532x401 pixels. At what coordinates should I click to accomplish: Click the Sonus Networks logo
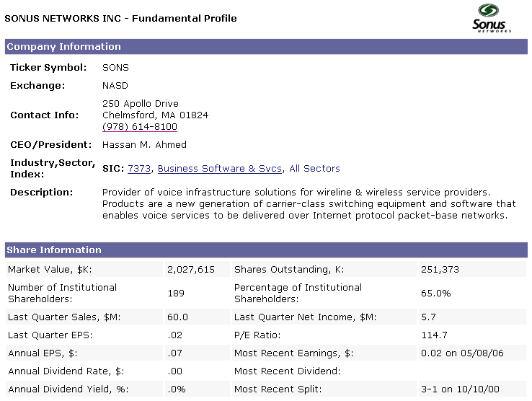click(x=492, y=18)
